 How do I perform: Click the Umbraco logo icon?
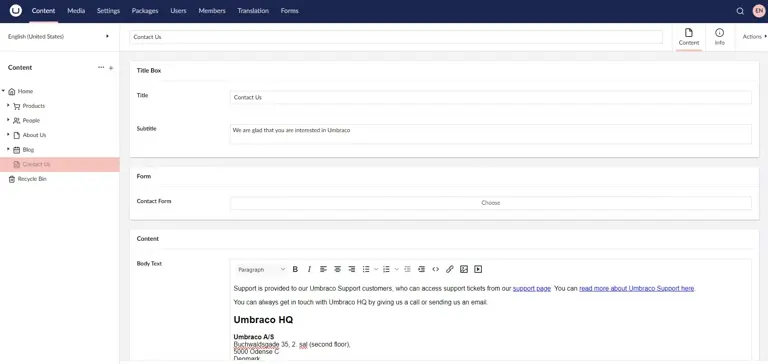[x=16, y=11]
